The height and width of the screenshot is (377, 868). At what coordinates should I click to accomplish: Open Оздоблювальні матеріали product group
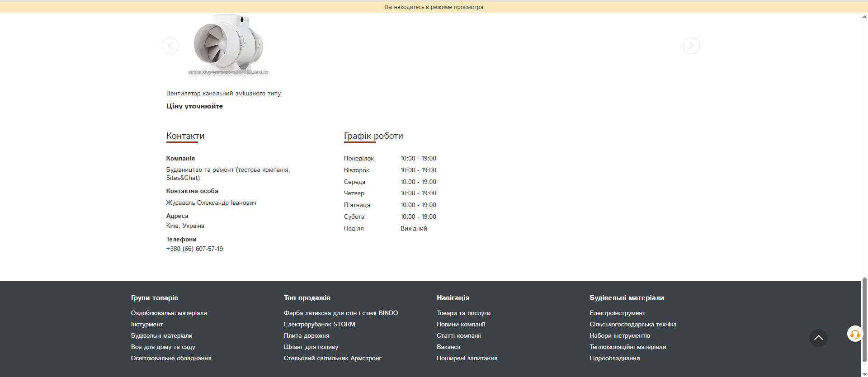(169, 313)
